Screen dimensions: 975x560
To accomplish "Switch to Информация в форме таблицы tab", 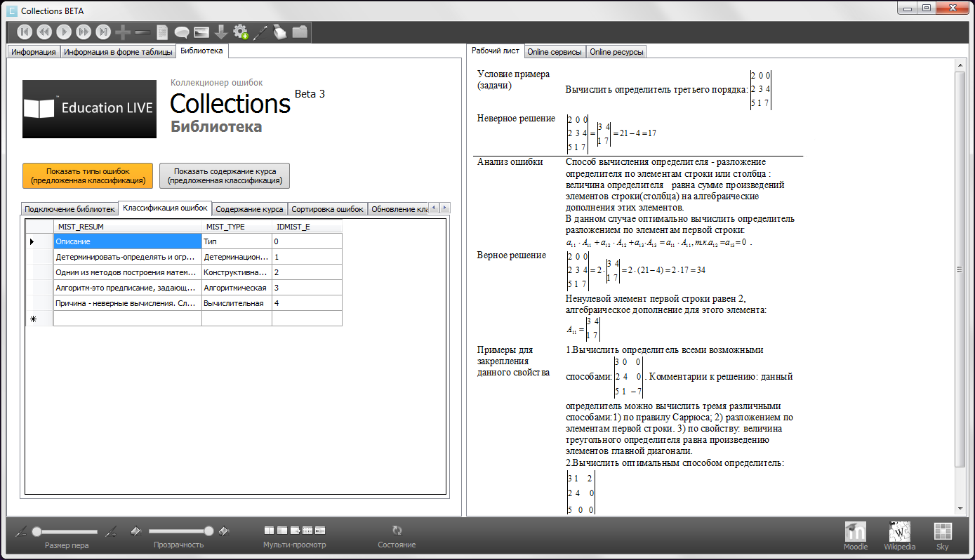I will pos(118,52).
